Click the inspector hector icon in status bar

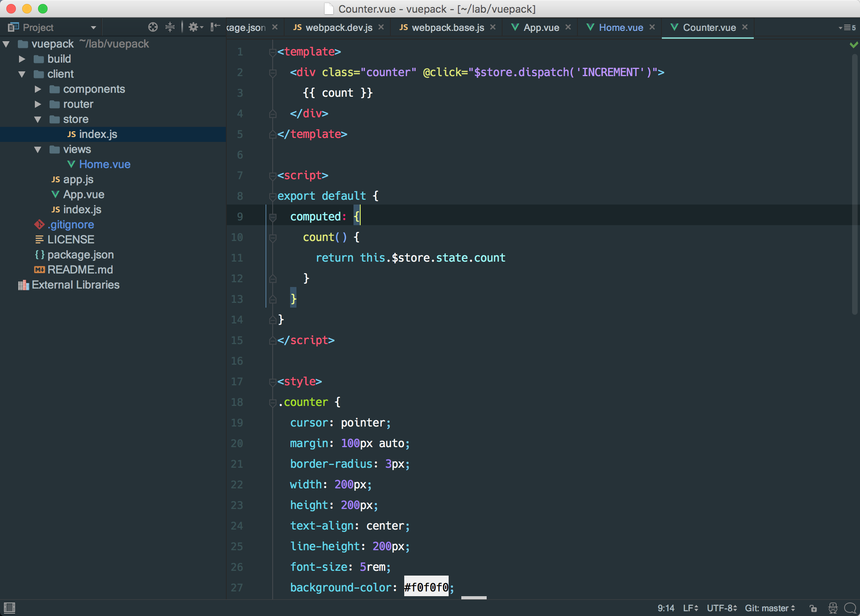(x=833, y=608)
